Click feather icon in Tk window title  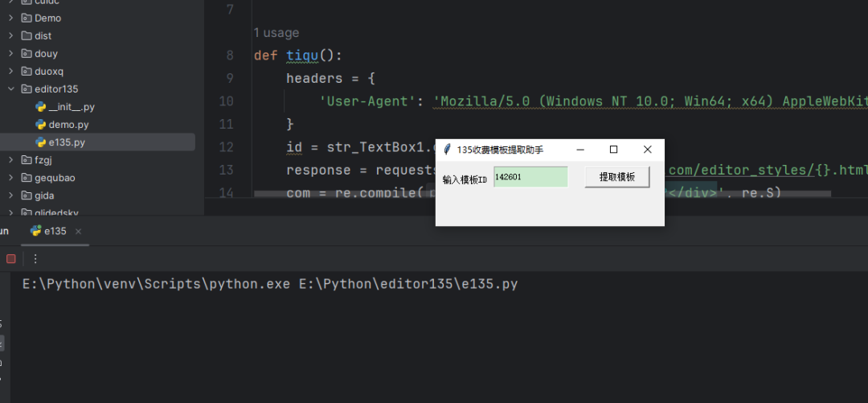click(448, 150)
